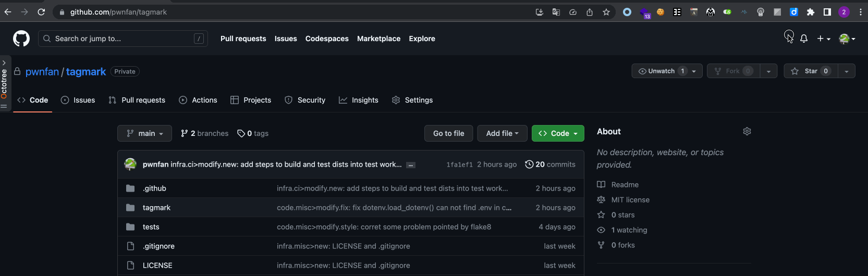Click the lightbulb extension icon
This screenshot has height=276, width=868.
click(761, 12)
